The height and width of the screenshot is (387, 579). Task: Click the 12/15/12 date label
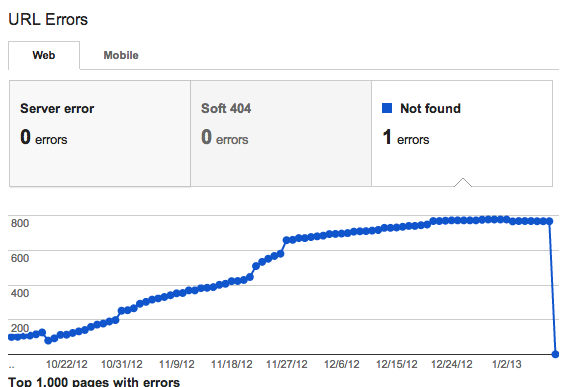tap(397, 364)
